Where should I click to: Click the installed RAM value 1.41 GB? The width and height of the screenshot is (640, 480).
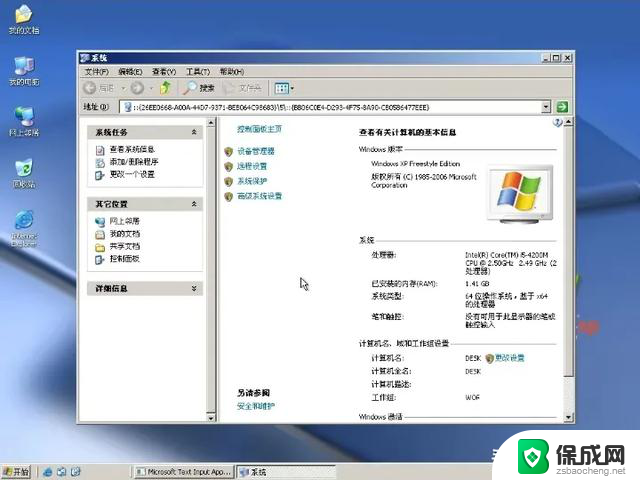(x=477, y=284)
